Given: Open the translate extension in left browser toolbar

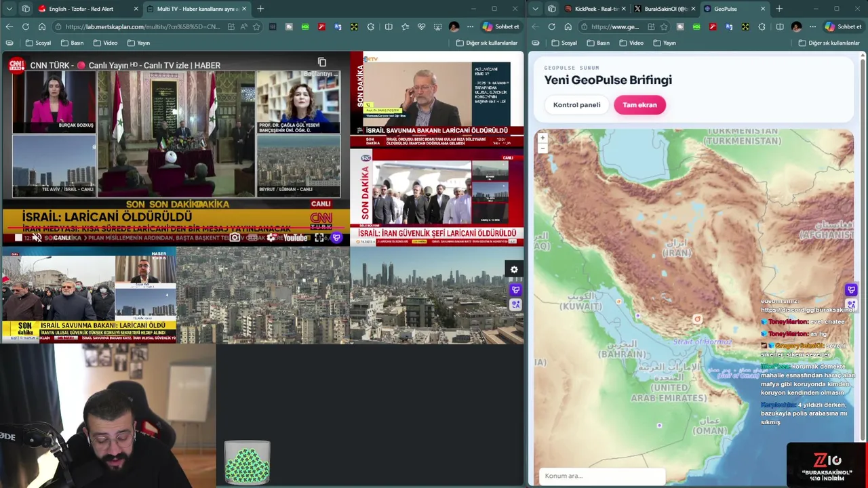Looking at the screenshot, I should (338, 26).
